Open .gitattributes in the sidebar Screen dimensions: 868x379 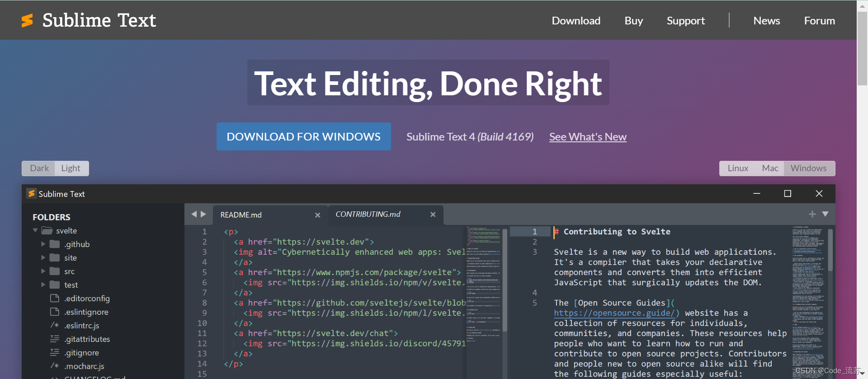(x=87, y=339)
